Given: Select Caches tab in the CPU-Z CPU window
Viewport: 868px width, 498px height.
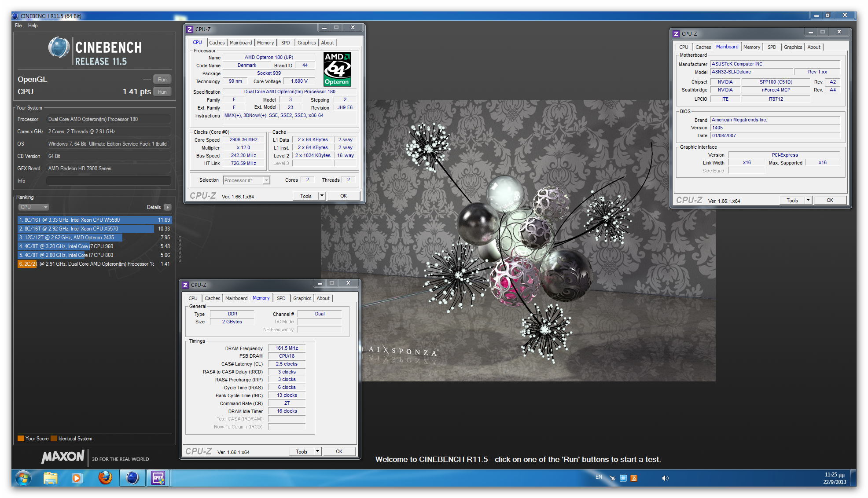Looking at the screenshot, I should pyautogui.click(x=217, y=43).
